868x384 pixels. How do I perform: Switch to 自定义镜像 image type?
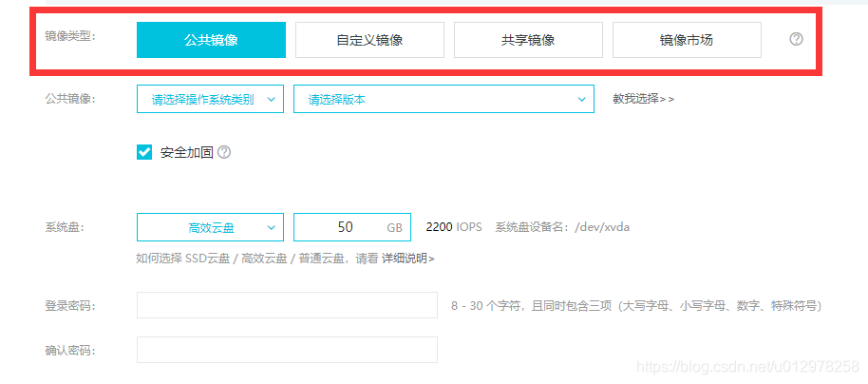pyautogui.click(x=369, y=40)
